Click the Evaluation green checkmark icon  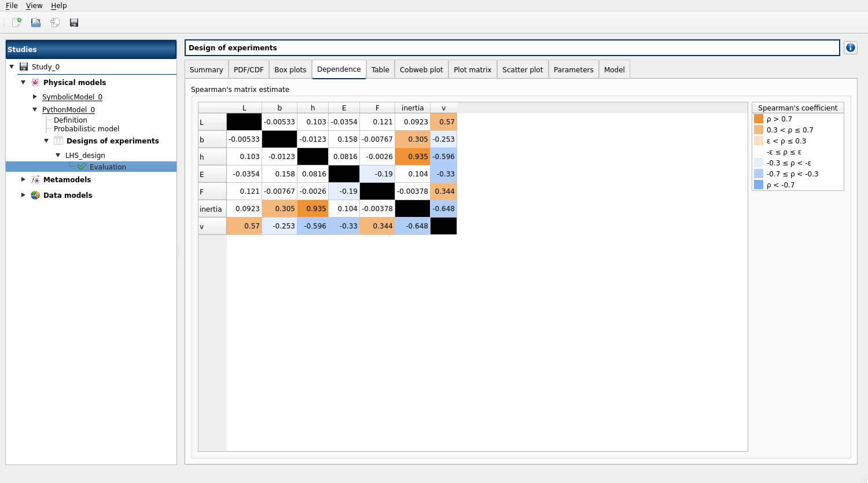pos(82,167)
